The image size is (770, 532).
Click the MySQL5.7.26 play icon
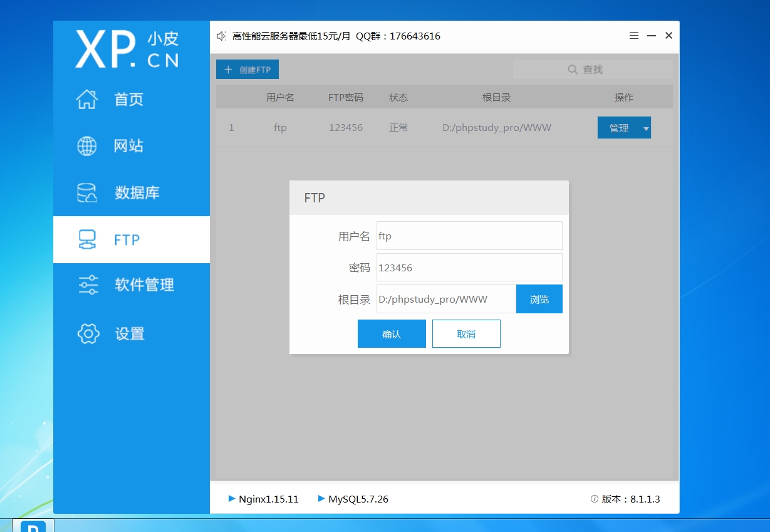tap(321, 499)
